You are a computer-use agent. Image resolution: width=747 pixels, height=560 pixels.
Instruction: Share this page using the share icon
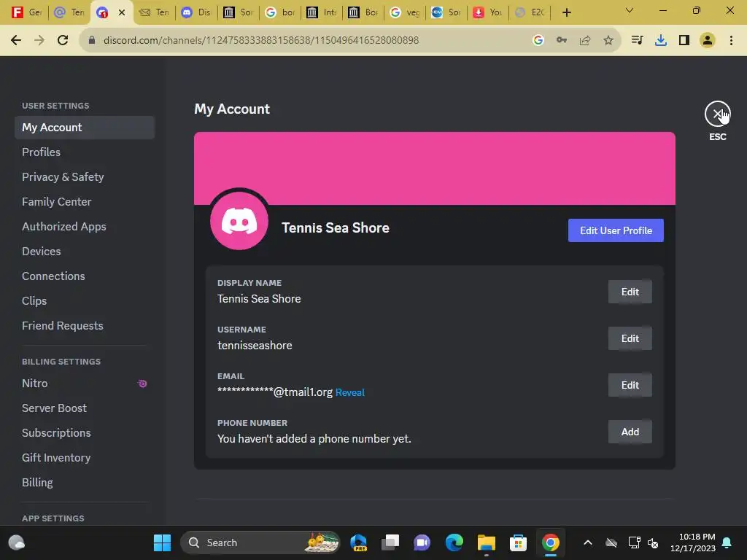tap(584, 40)
